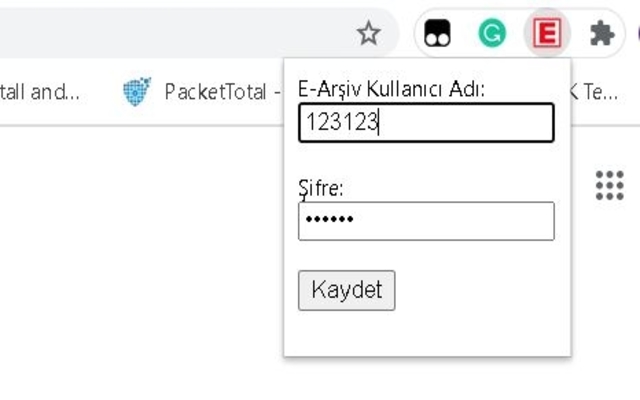Open the Extensions puzzle-piece menu
640x400 pixels.
[x=602, y=33]
